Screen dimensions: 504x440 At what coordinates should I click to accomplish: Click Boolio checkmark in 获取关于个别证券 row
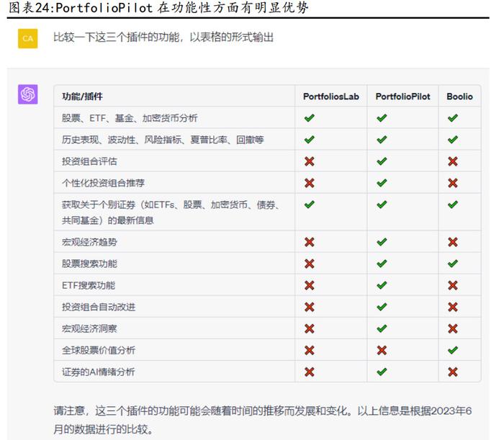pos(453,205)
